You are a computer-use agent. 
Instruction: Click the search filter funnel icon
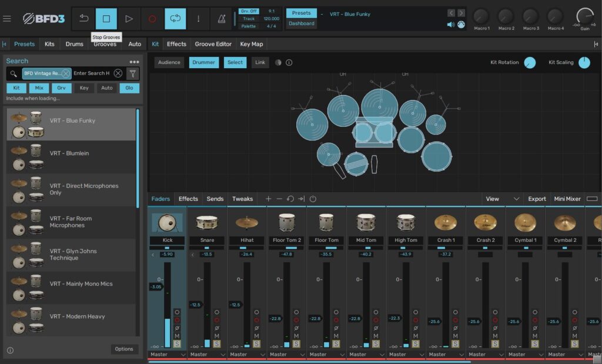132,73
